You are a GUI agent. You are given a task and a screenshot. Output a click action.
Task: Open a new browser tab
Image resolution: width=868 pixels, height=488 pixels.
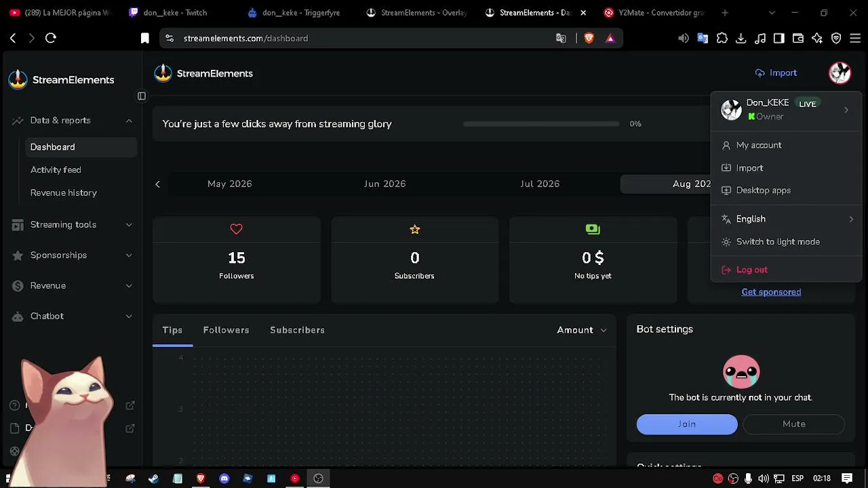pyautogui.click(x=725, y=13)
